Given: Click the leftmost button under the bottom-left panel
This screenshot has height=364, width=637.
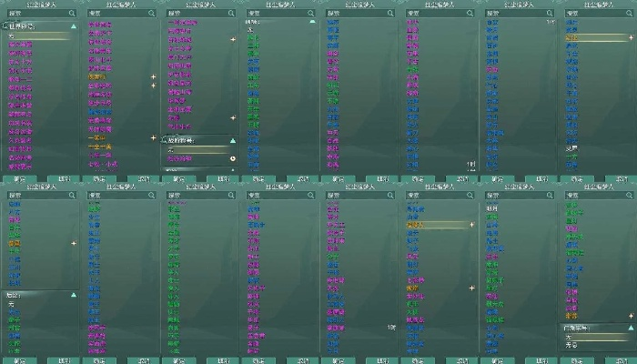Looking at the screenshot, I should coord(19,359).
